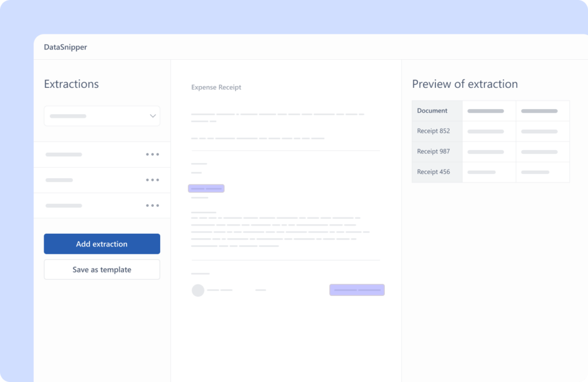Open the three-dot menu for the second extraction
Viewport: 588px width, 382px height.
pyautogui.click(x=152, y=180)
